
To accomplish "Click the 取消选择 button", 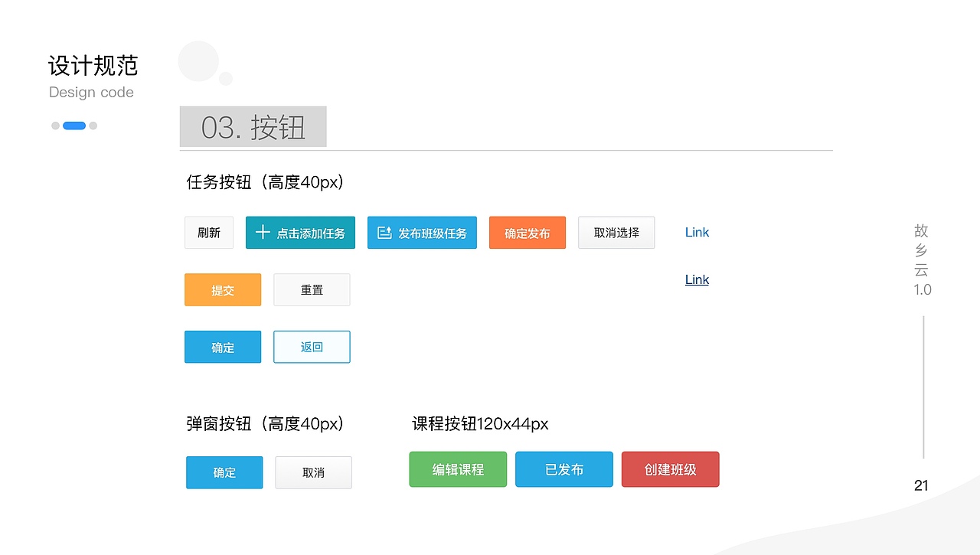I will click(x=616, y=233).
